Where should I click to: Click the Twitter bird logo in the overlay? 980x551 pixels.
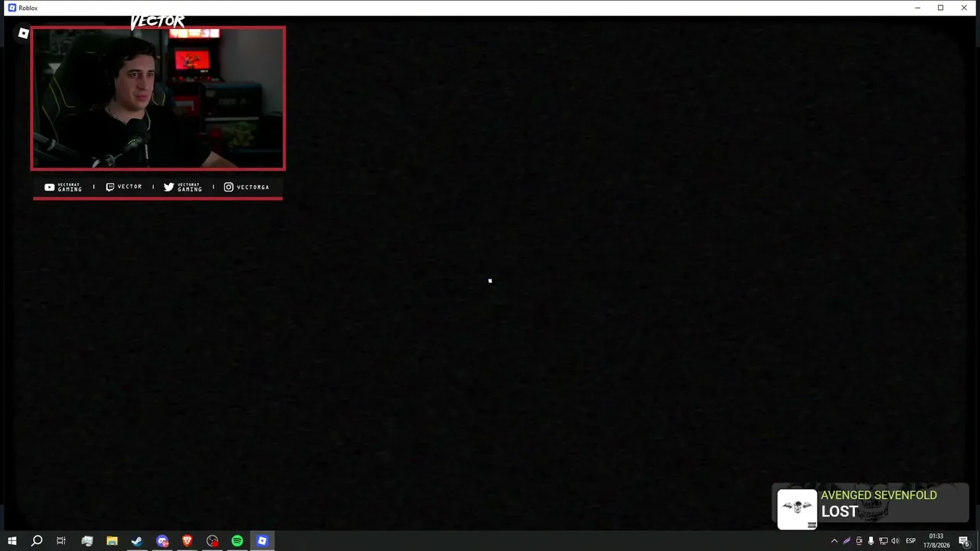coord(169,187)
